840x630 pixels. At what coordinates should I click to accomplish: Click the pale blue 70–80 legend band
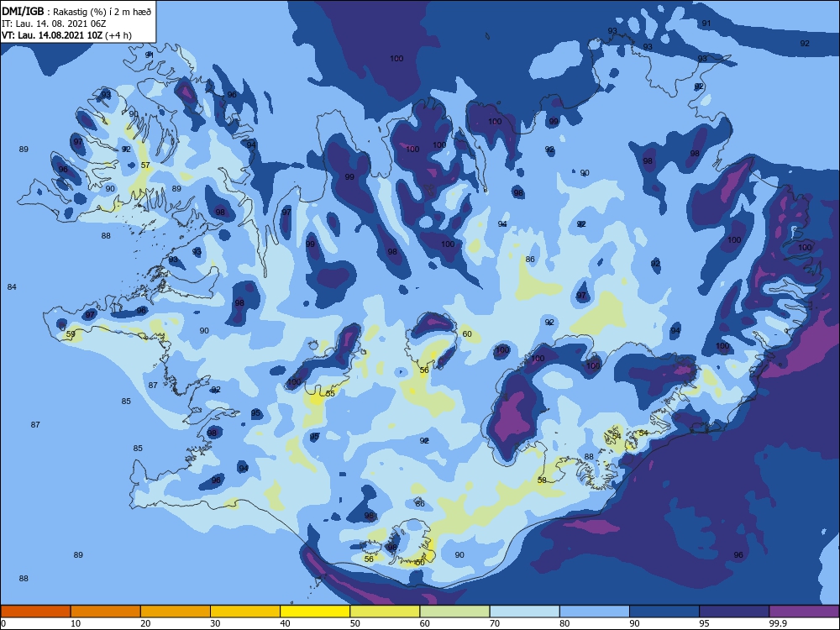click(524, 612)
